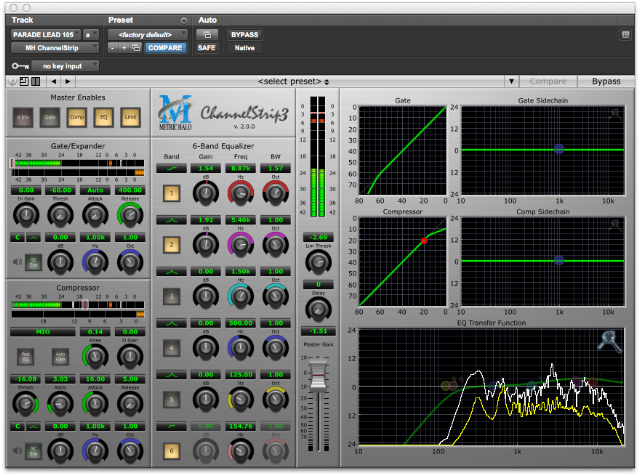Open the no key input dropdown
The width and height of the screenshot is (640, 476).
65,66
